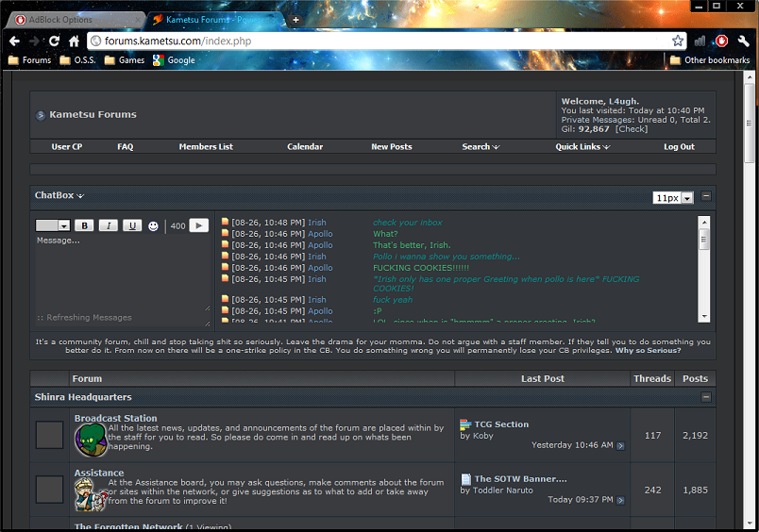The height and width of the screenshot is (532, 759).
Task: Open the Calendar menu item
Action: tap(305, 146)
